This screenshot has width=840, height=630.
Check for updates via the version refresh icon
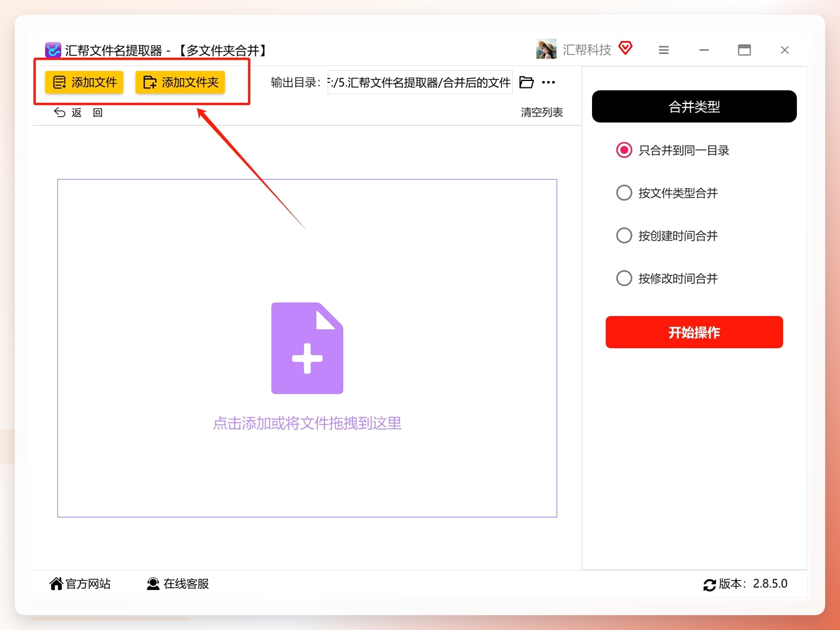click(710, 585)
